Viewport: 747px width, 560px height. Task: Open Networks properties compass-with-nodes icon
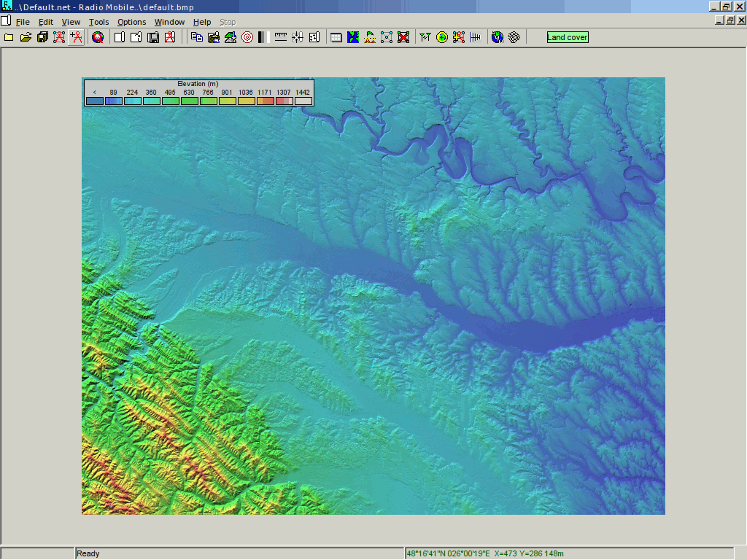pyautogui.click(x=59, y=37)
